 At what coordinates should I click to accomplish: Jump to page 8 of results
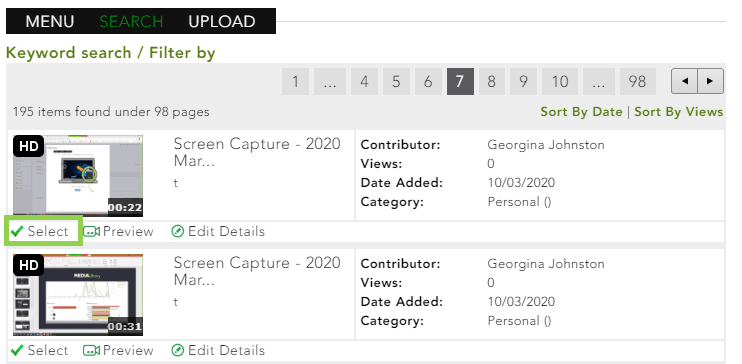click(x=492, y=81)
